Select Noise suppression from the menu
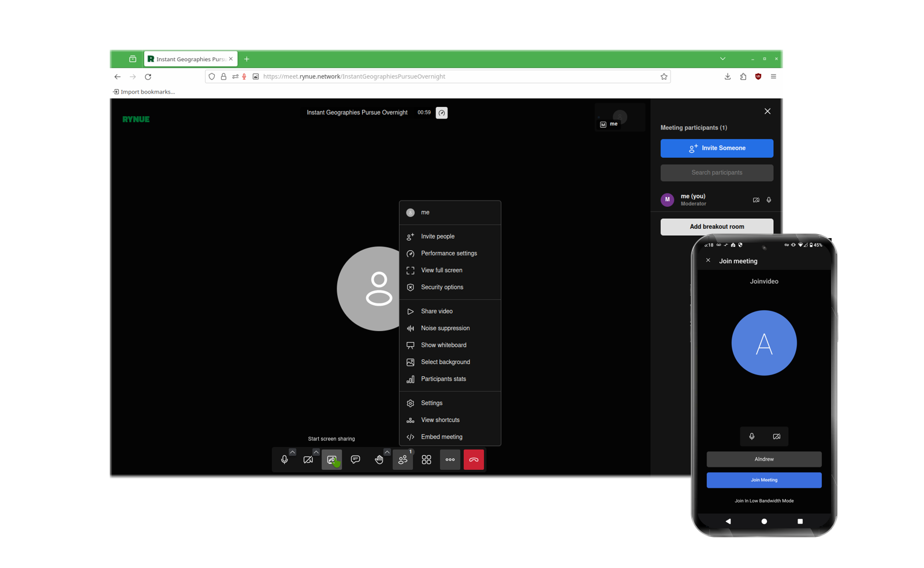The height and width of the screenshot is (568, 924). tap(445, 328)
